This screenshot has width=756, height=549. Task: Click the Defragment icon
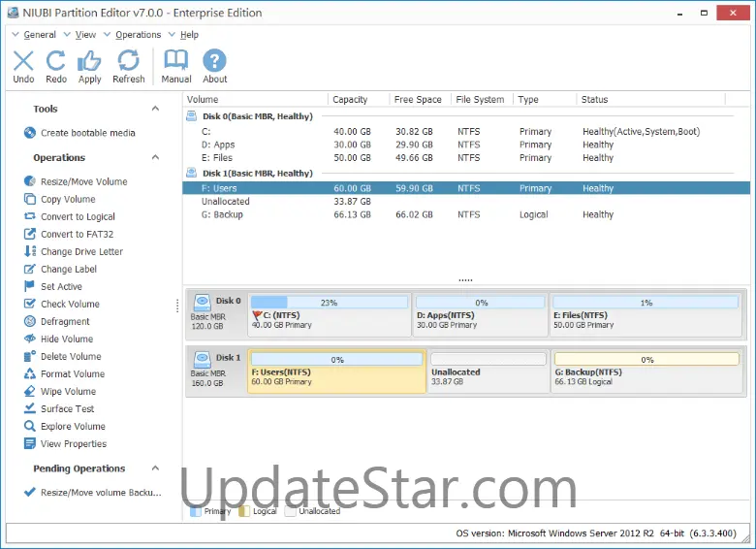tap(30, 321)
